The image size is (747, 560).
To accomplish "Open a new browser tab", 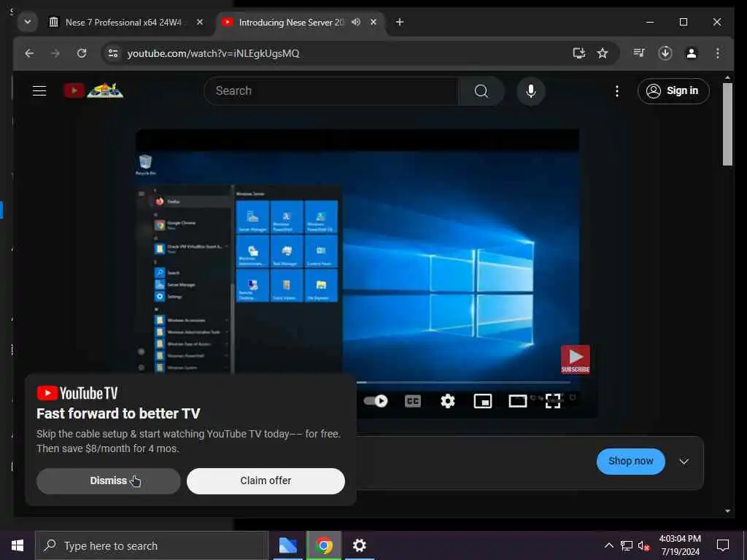I will pos(400,23).
